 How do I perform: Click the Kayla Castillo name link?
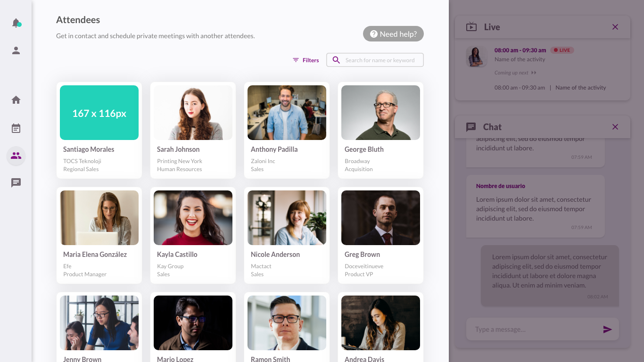pos(177,255)
